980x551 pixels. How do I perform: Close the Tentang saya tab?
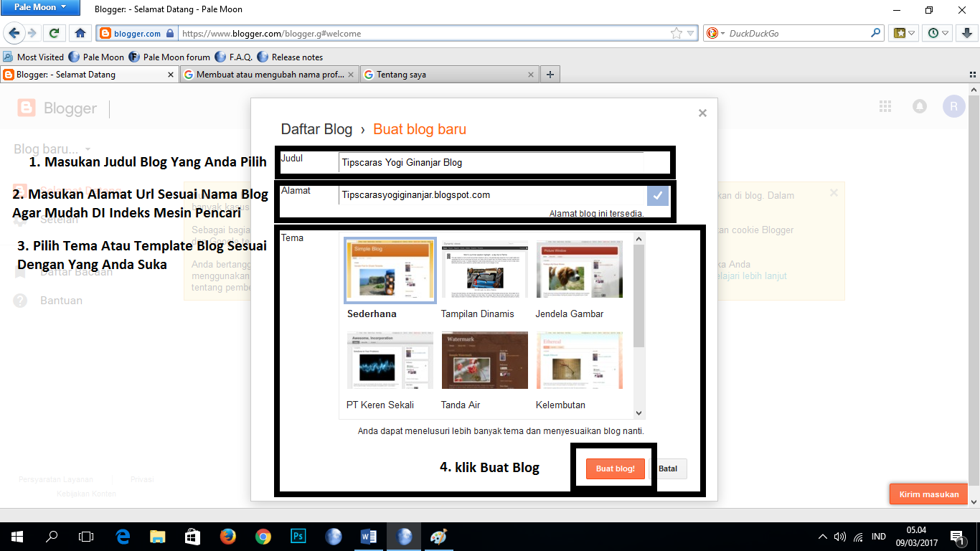531,75
